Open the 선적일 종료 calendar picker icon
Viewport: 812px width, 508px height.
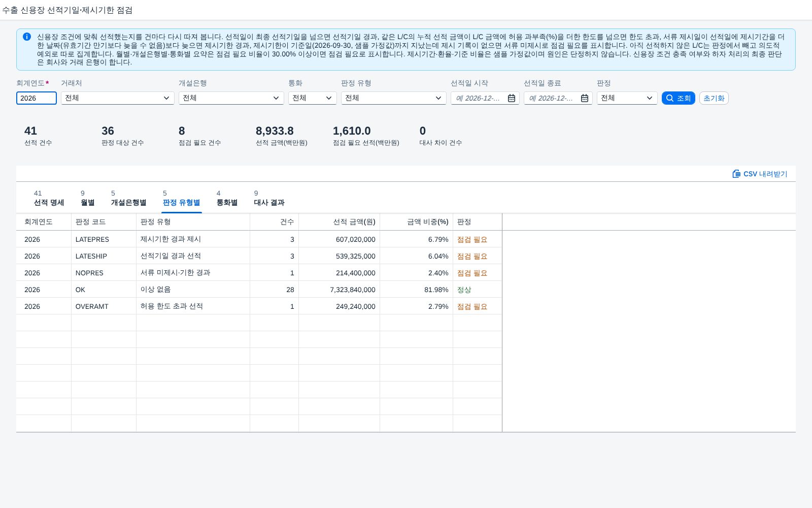[585, 98]
